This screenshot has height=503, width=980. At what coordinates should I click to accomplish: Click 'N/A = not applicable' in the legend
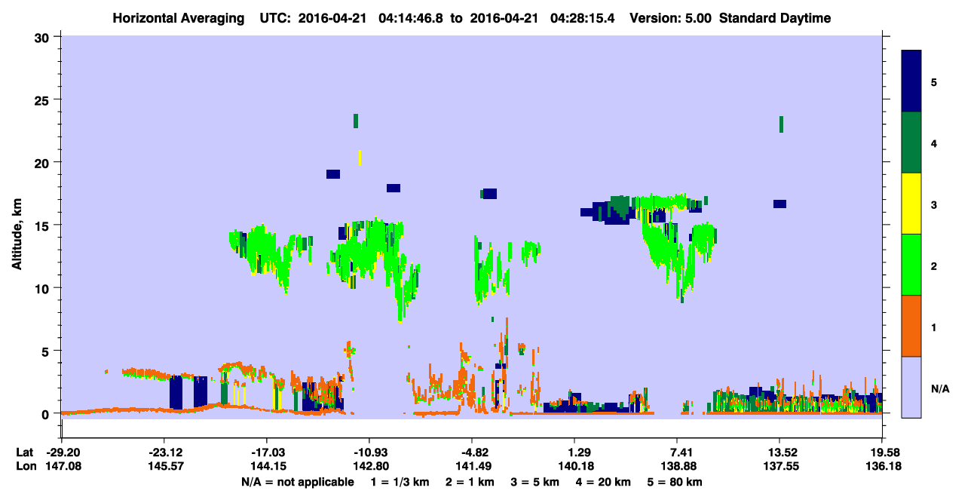[x=297, y=481]
